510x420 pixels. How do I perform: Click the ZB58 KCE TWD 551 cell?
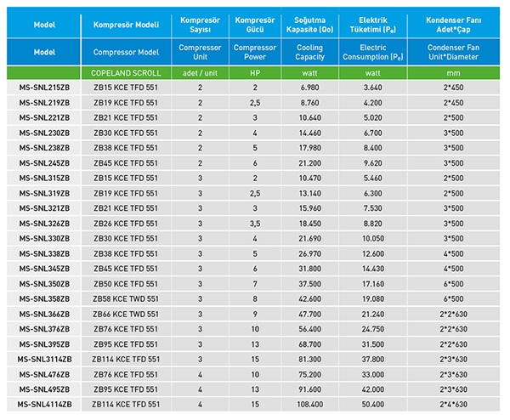coord(125,298)
